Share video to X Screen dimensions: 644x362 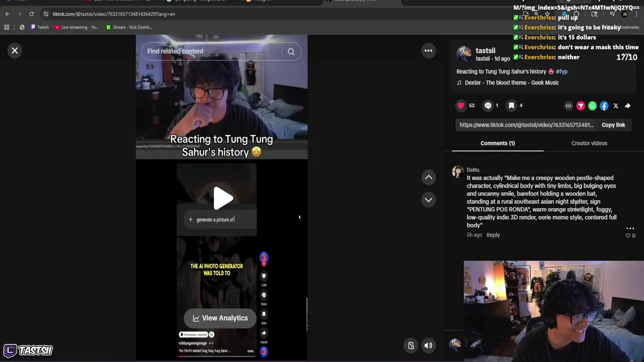pos(616,106)
